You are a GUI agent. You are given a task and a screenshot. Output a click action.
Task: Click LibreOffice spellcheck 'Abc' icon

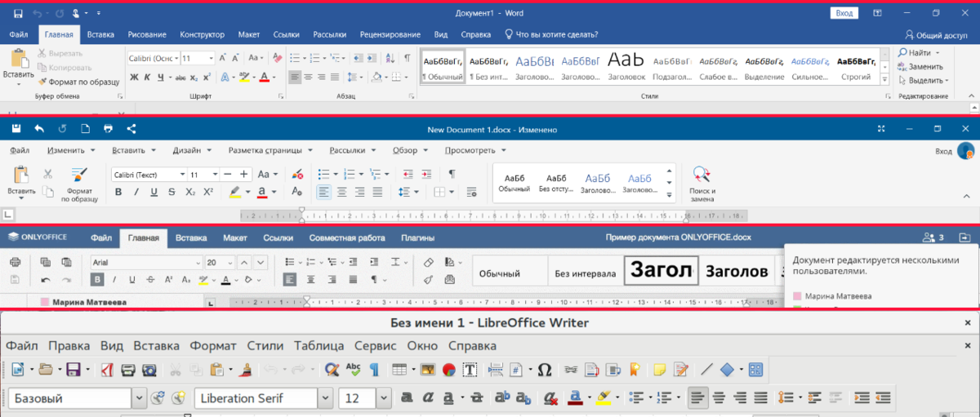pyautogui.click(x=354, y=370)
